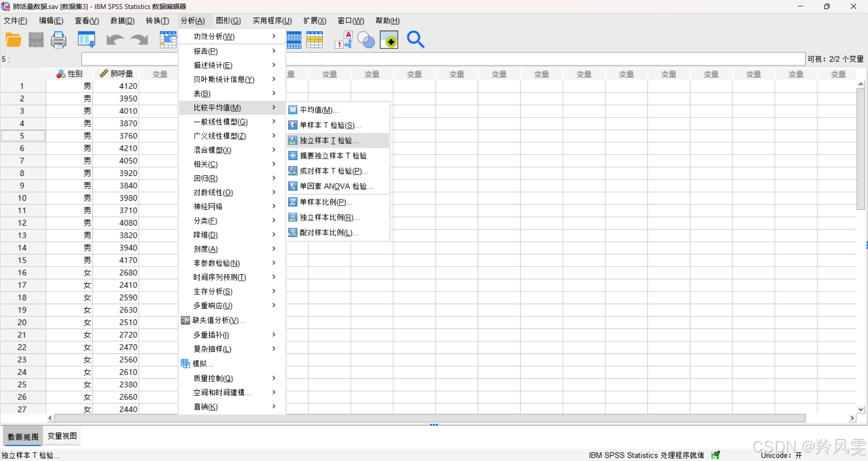Image resolution: width=868 pixels, height=461 pixels.
Task: Click the 模拟 icon in Analyze menu
Action: (x=185, y=363)
